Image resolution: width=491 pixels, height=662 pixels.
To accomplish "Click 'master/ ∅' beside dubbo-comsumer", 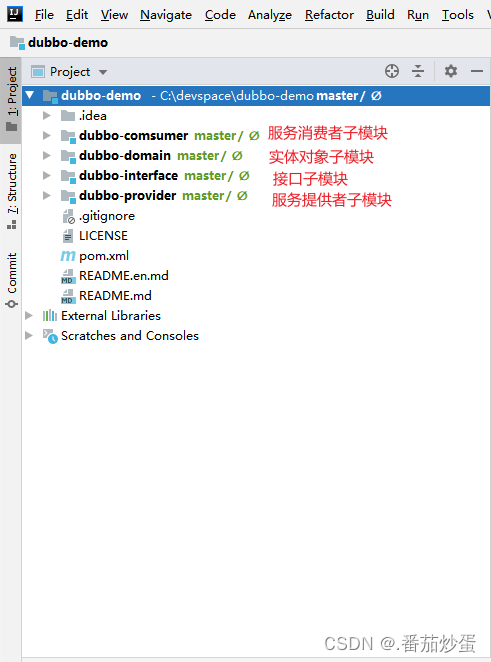I will 226,136.
